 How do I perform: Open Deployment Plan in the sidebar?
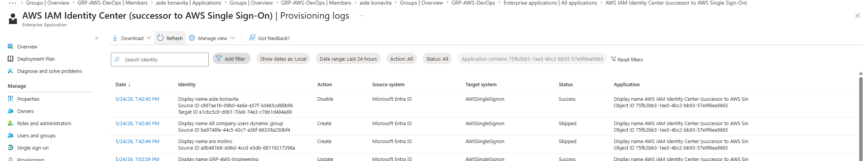pyautogui.click(x=36, y=59)
